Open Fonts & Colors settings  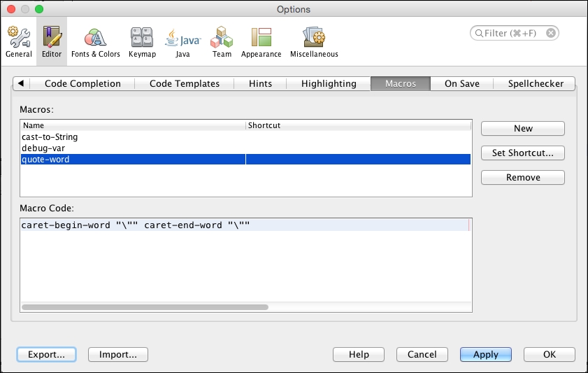tap(95, 41)
